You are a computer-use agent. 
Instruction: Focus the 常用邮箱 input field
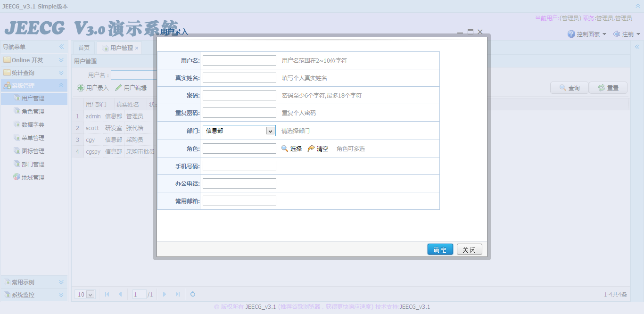tap(239, 201)
